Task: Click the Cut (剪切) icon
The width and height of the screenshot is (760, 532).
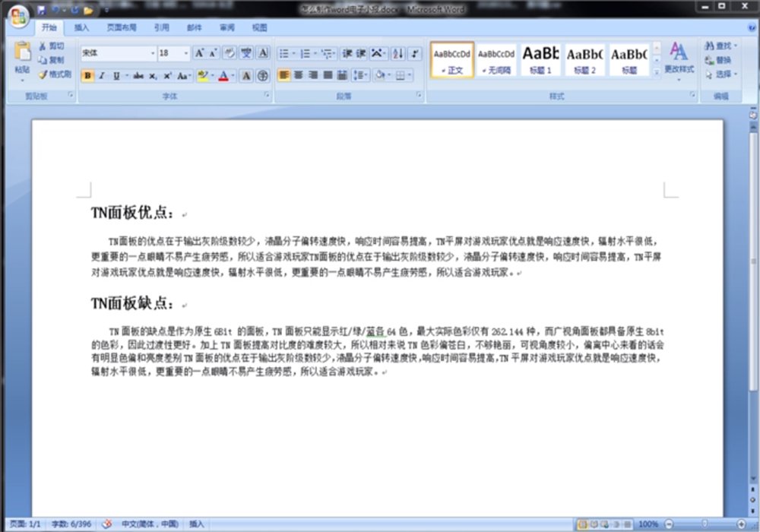Action: (43, 47)
